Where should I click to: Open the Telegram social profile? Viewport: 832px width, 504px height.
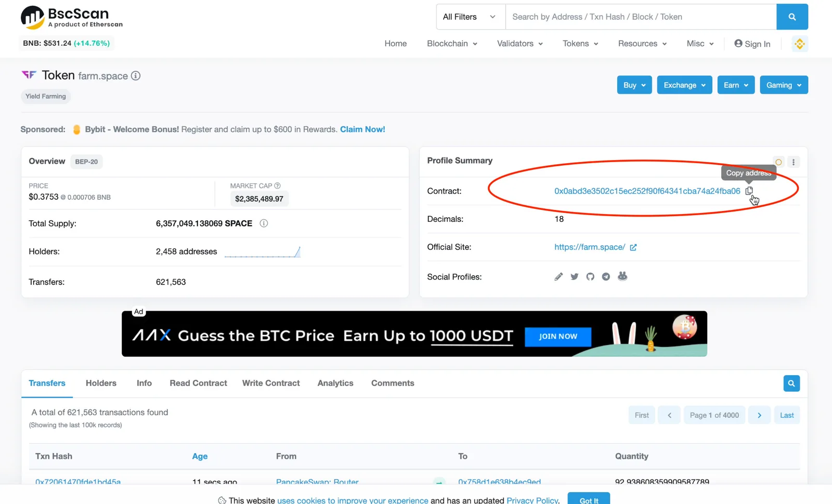coord(606,276)
